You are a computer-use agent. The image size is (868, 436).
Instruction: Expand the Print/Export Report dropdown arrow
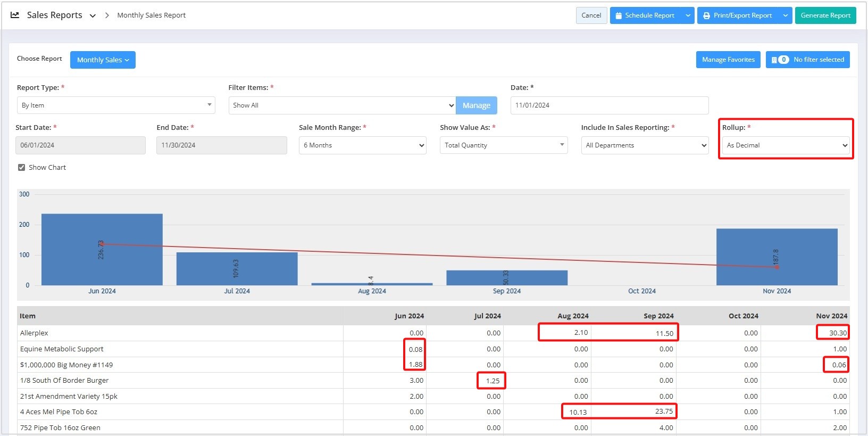786,15
